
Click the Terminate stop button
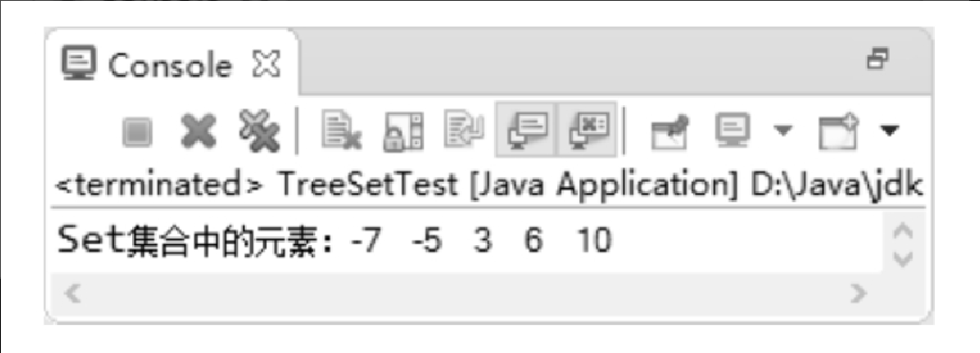click(137, 133)
